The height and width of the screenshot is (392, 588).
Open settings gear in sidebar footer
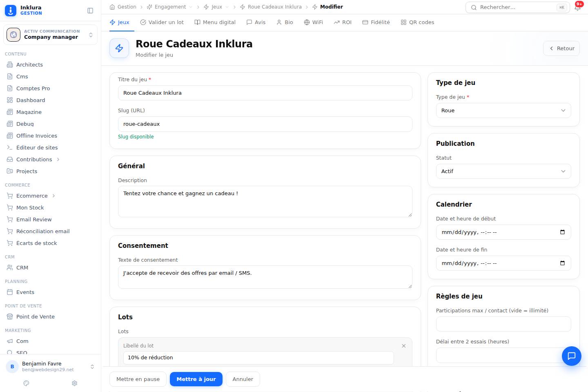[74, 383]
